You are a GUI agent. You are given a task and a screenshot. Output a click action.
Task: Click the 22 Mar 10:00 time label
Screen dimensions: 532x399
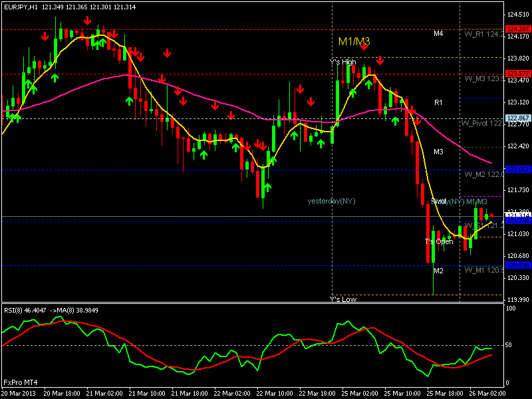click(275, 393)
